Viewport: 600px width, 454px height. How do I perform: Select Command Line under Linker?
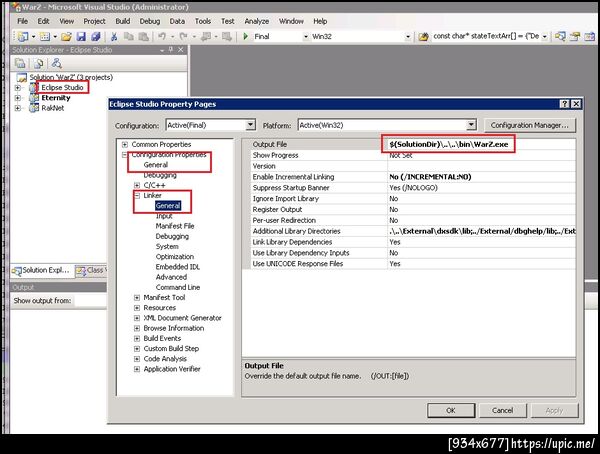[178, 287]
